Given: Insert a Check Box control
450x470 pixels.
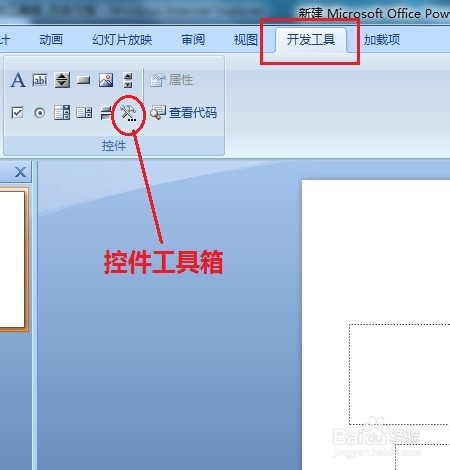Looking at the screenshot, I should [17, 113].
